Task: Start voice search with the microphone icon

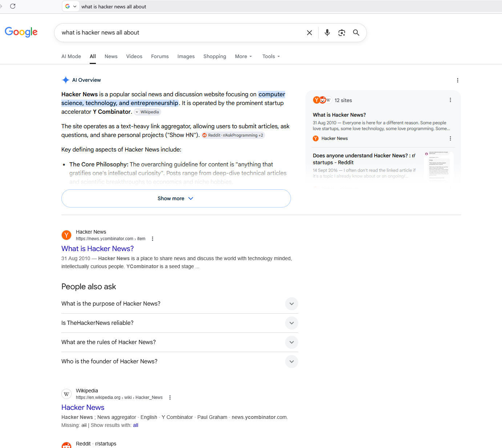Action: [327, 33]
